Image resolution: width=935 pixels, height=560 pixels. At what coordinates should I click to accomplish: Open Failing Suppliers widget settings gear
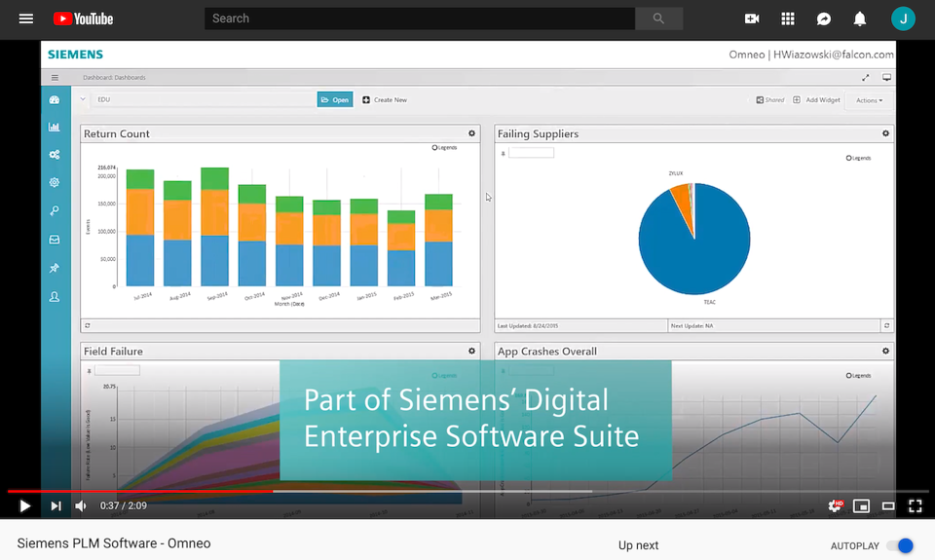coord(885,133)
